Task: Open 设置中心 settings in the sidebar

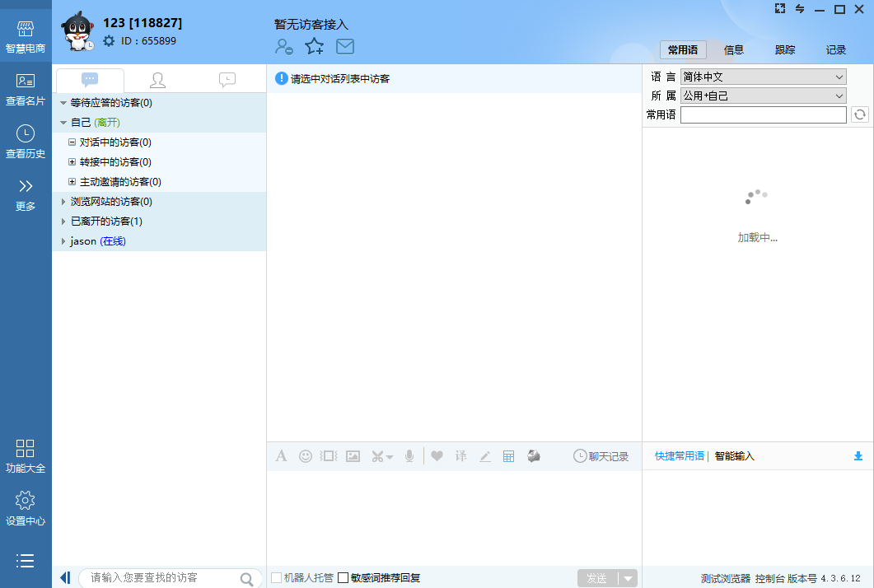Action: coord(26,508)
